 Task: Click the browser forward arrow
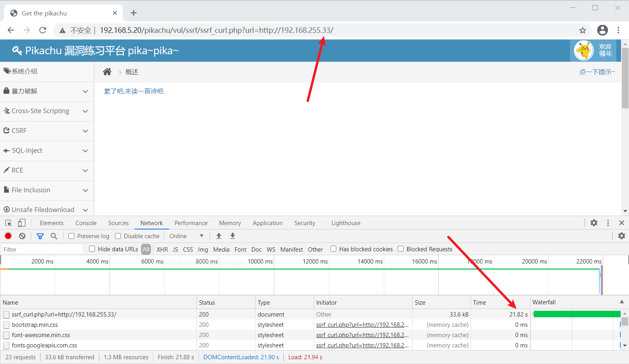[27, 30]
